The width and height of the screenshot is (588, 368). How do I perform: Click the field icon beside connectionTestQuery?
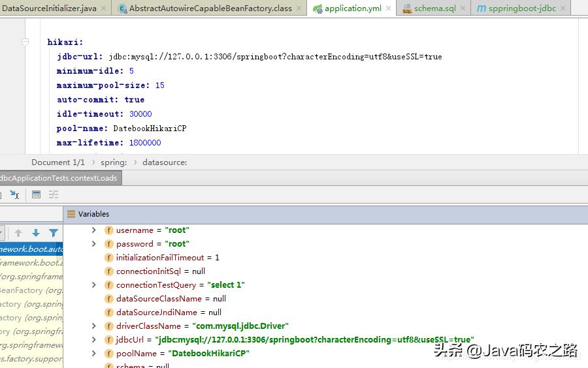pos(108,285)
